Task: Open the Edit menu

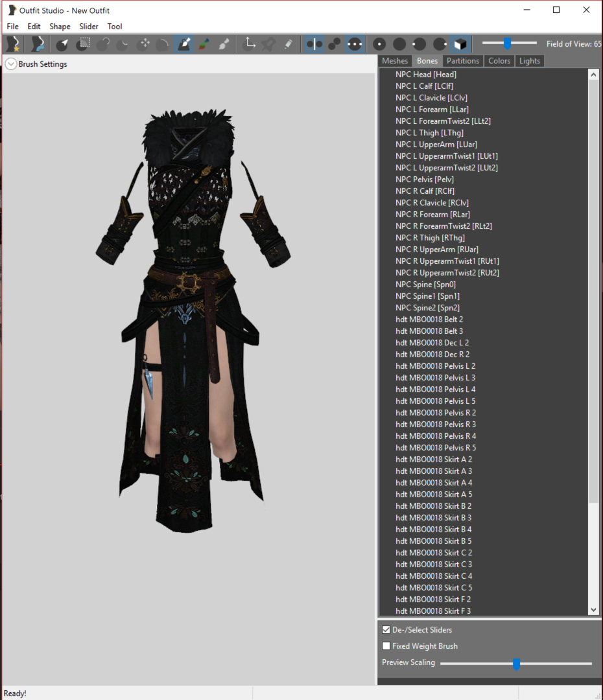Action: [x=34, y=27]
